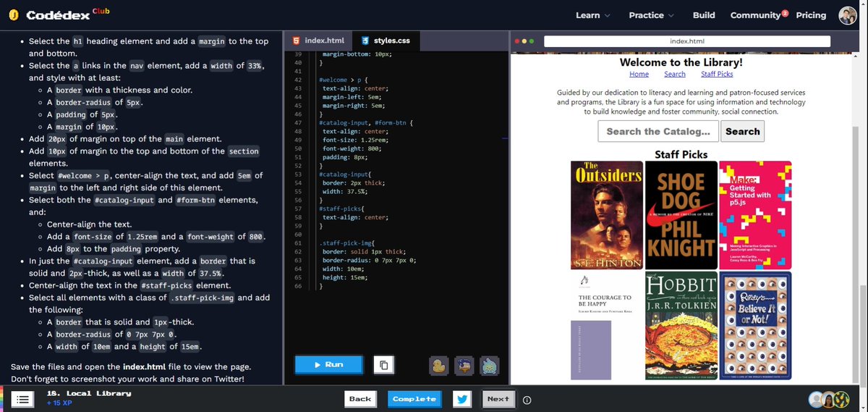The width and height of the screenshot is (868, 412).
Task: Mark the exercise as Complete
Action: [414, 398]
